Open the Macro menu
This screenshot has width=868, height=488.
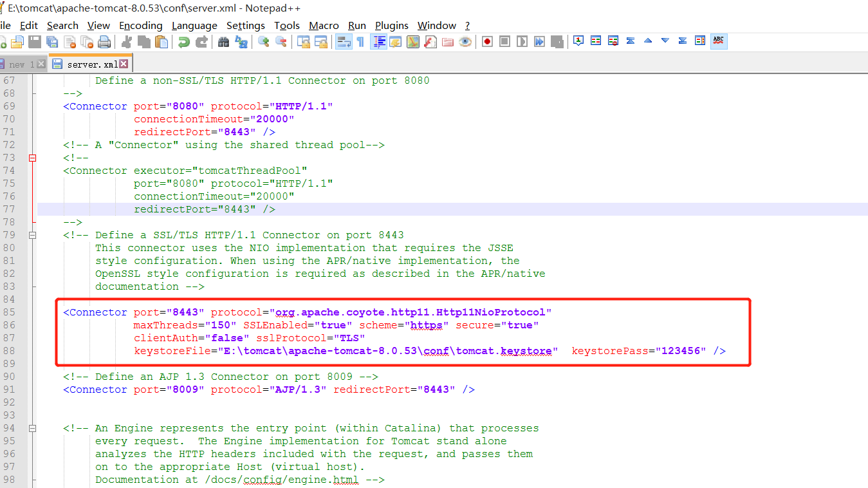[x=324, y=26]
